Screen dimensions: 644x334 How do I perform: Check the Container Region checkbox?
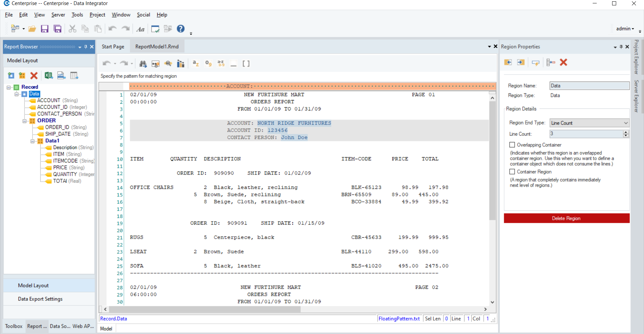(x=512, y=172)
